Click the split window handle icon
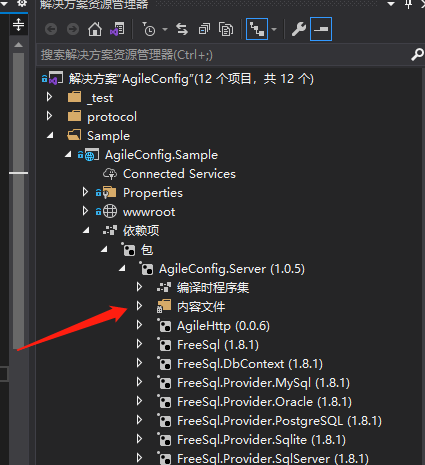This screenshot has width=425, height=465. tap(18, 25)
